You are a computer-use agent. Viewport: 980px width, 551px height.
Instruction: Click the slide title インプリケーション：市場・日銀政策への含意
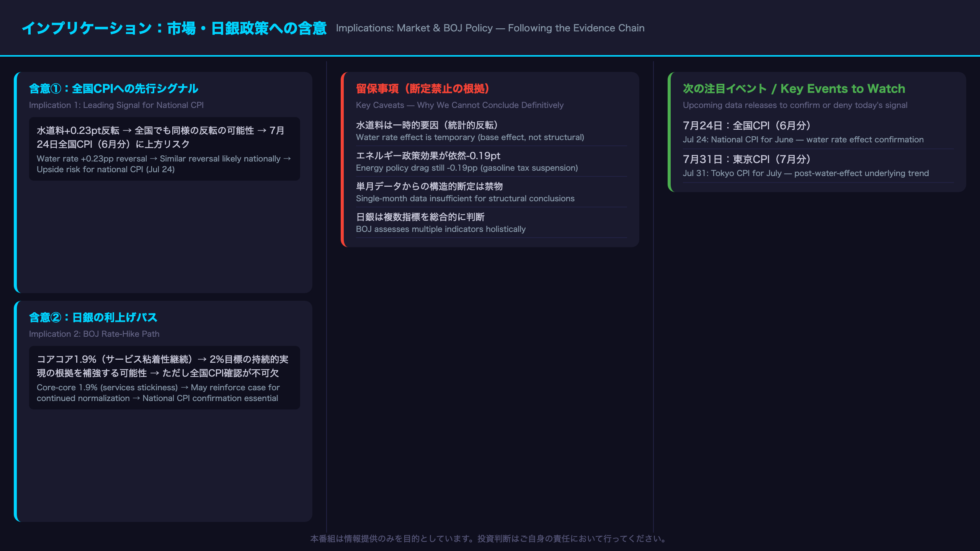[174, 28]
